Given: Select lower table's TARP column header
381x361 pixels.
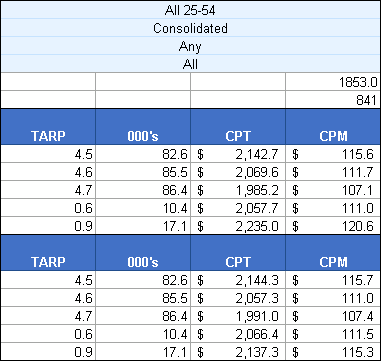Looking at the screenshot, I should 48,253.
